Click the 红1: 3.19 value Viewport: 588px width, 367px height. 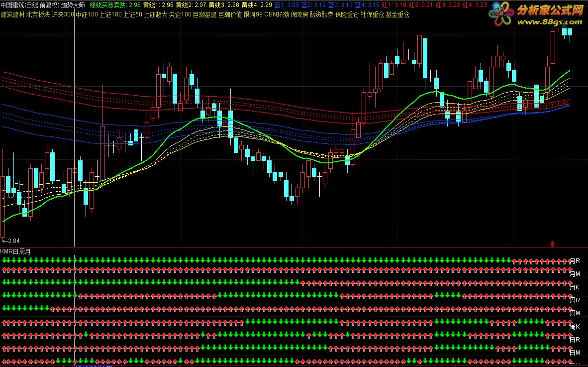394,5
